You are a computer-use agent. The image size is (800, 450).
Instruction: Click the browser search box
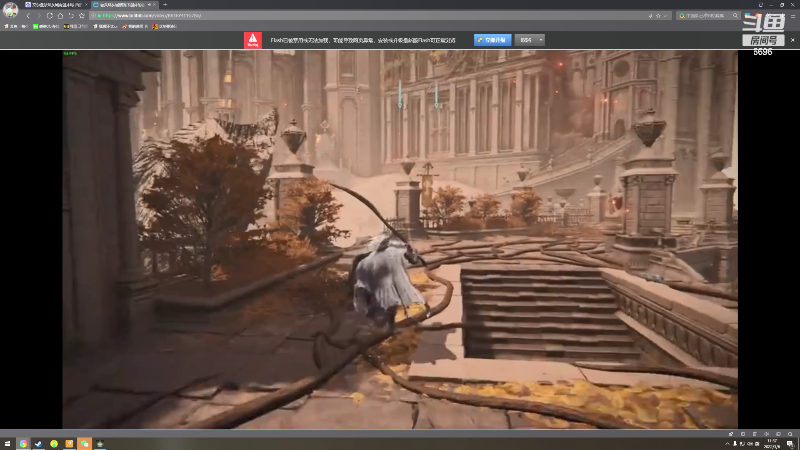[708, 16]
